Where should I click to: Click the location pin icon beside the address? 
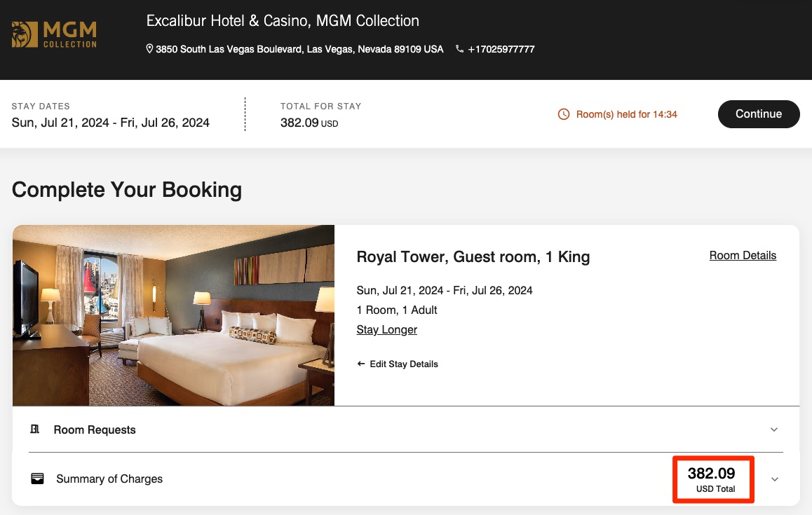[149, 49]
